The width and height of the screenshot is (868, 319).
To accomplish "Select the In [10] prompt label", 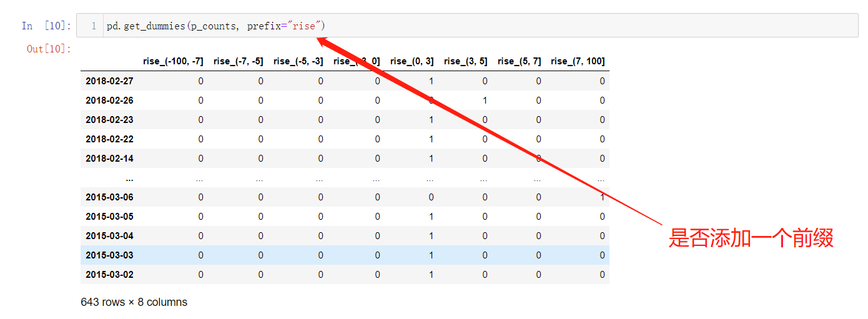I will (x=46, y=26).
